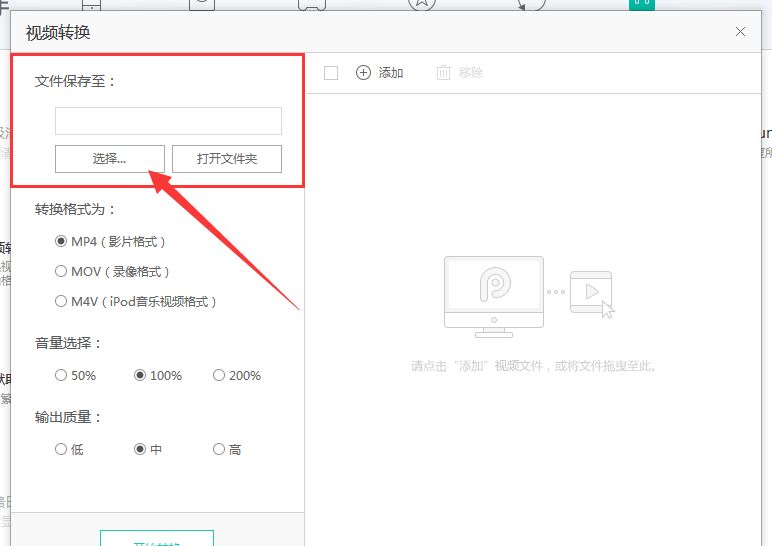This screenshot has width=772, height=546.
Task: Close the 视频转换 dialog
Action: tap(740, 32)
